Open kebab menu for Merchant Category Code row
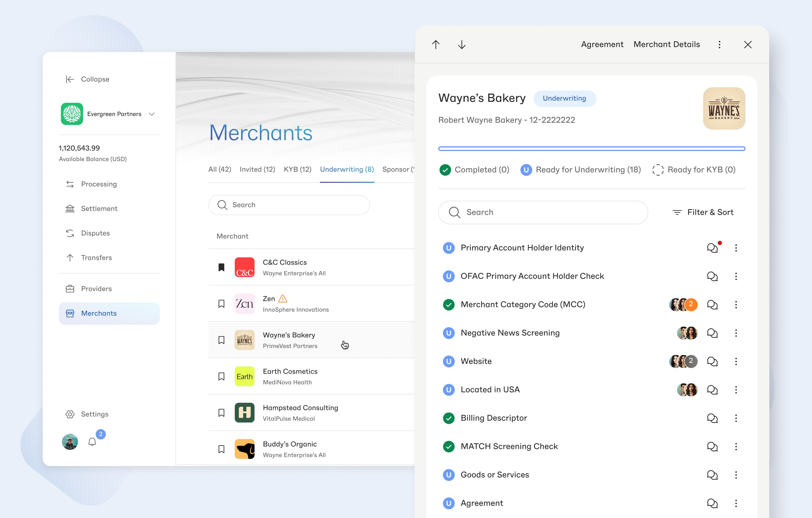Viewport: 812px width, 518px height. click(x=736, y=305)
